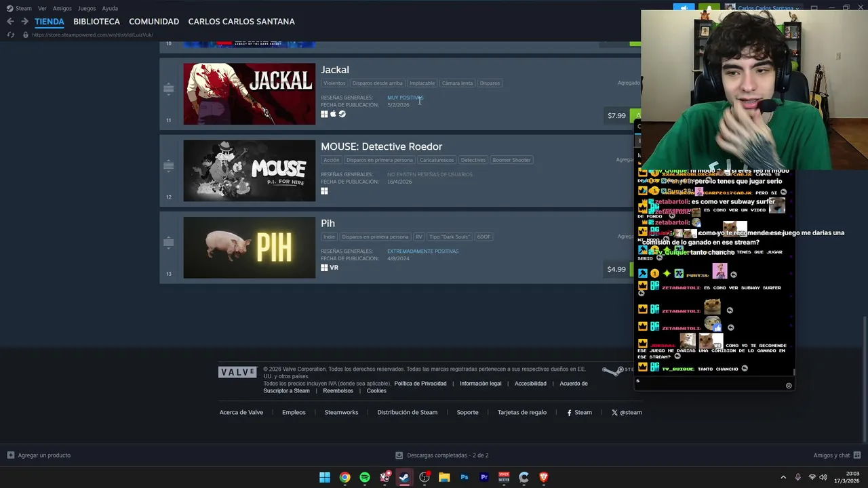Screen dimensions: 868x488
Task: Click the Windows platform icon on Pih
Action: [324, 268]
